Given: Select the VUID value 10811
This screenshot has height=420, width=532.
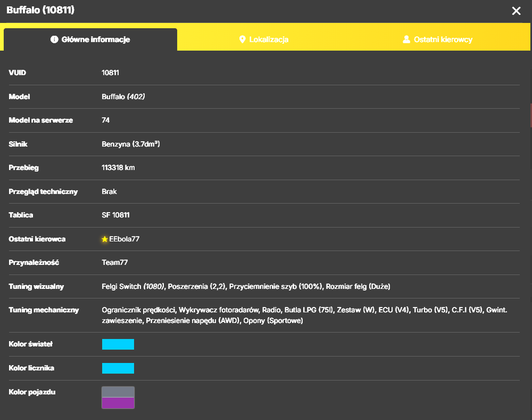Looking at the screenshot, I should tap(110, 73).
